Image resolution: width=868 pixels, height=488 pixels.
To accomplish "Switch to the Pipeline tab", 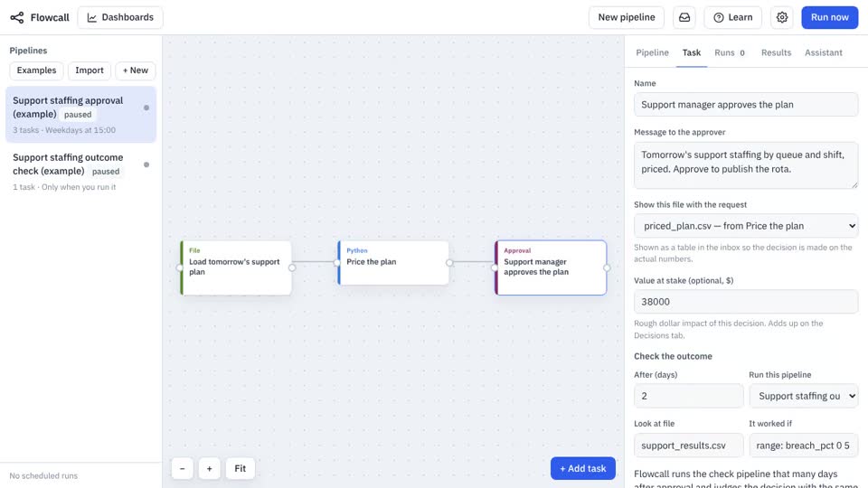I will 652,52.
